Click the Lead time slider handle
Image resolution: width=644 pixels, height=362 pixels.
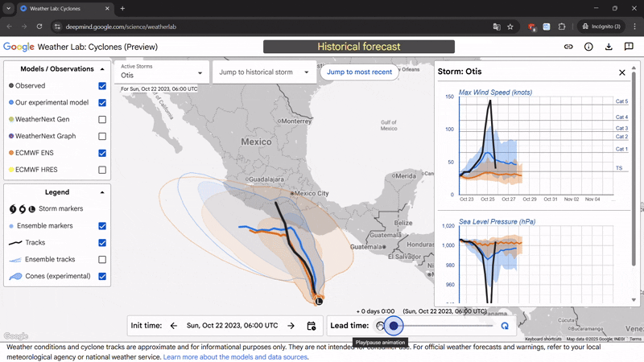tap(394, 326)
